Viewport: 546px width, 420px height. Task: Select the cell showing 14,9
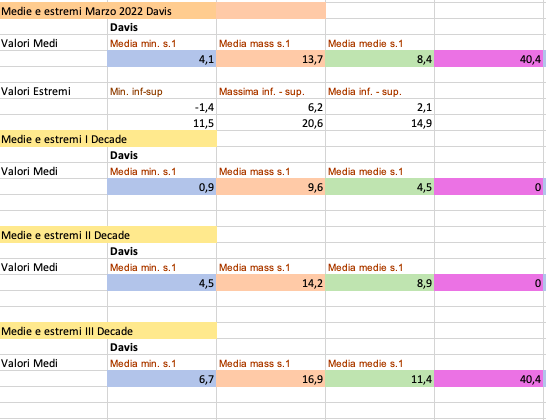click(380, 123)
